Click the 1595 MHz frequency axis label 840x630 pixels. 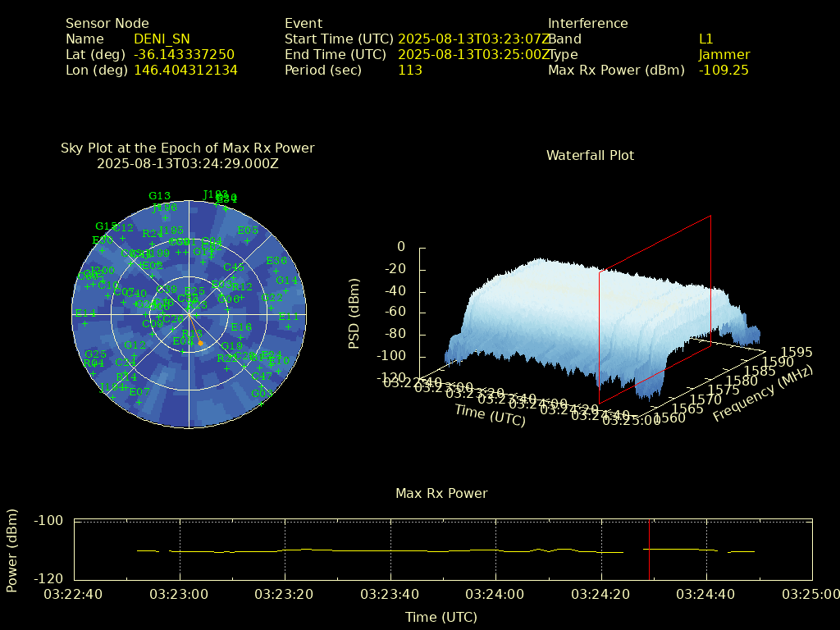(795, 352)
